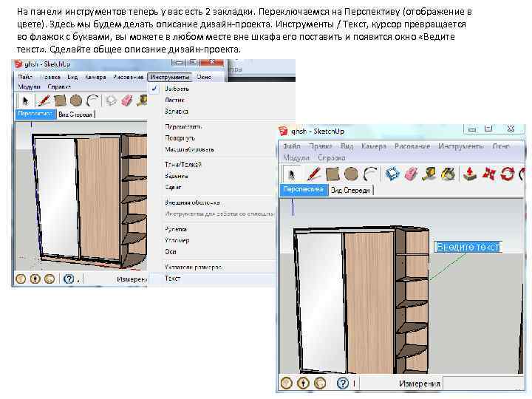Select pink Eraser in the Введите текст window
The width and height of the screenshot is (532, 399).
pos(411,174)
